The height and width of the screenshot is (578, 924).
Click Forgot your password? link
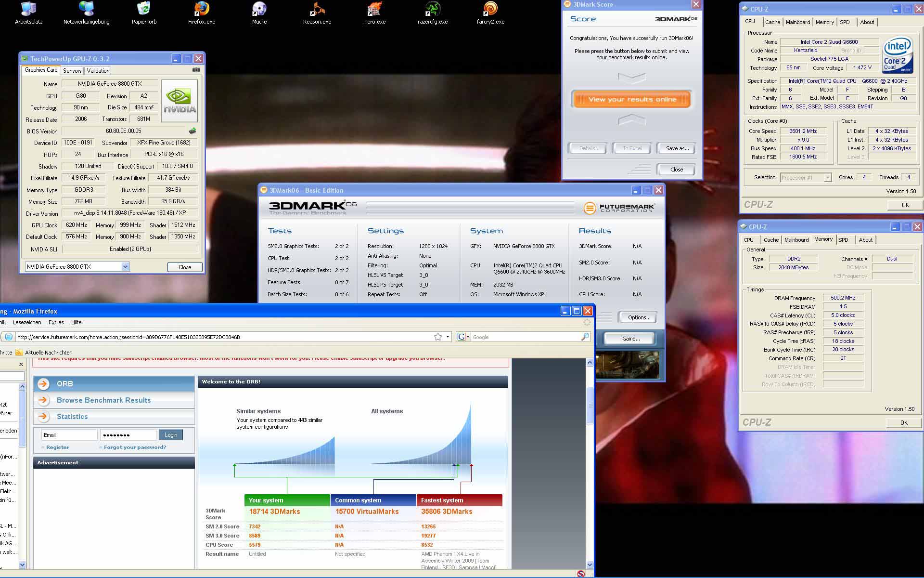135,447
